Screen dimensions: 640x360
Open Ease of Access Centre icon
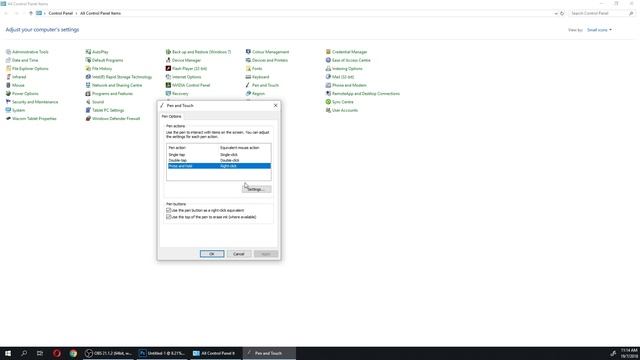click(x=328, y=60)
